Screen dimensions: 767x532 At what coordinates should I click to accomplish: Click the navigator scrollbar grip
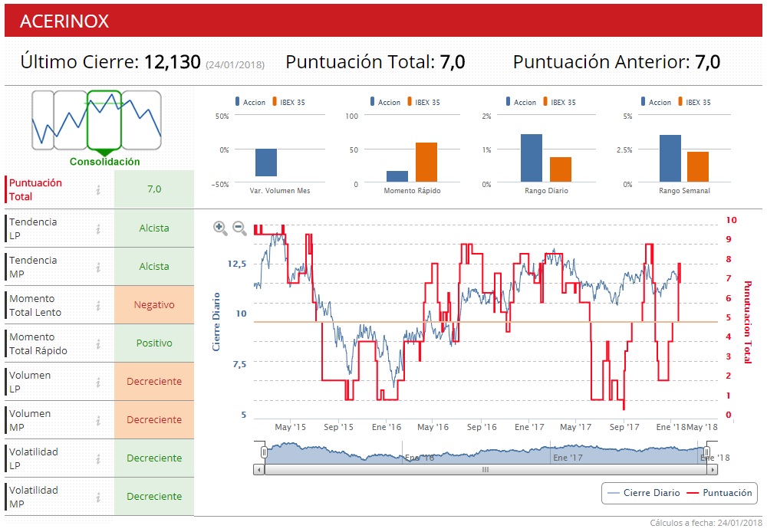[486, 470]
